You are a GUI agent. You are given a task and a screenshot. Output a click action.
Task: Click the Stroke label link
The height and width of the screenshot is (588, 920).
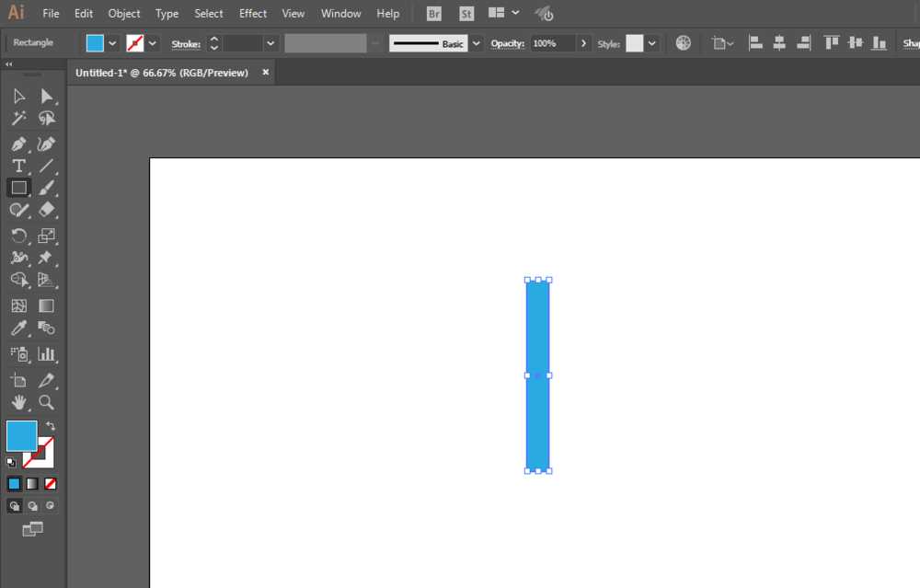click(186, 44)
